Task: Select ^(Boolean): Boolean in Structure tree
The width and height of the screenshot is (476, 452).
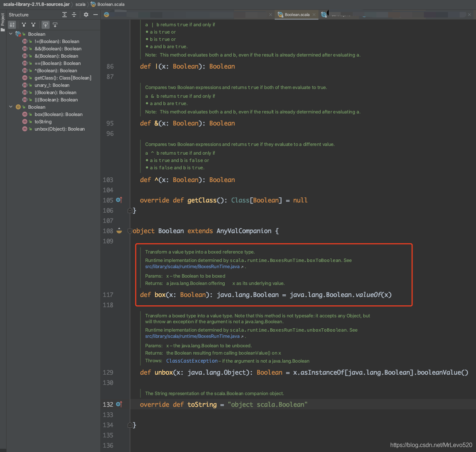Action: pyautogui.click(x=56, y=70)
